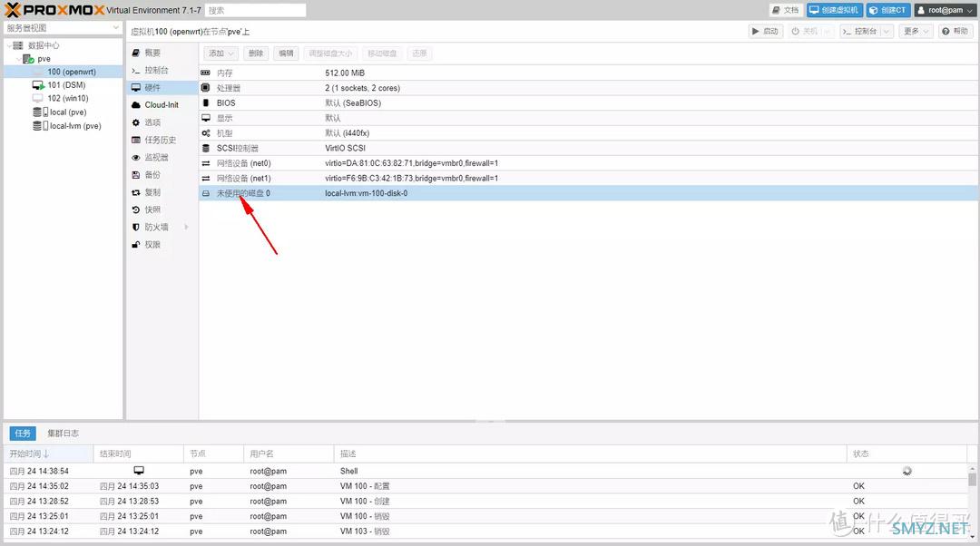The height and width of the screenshot is (546, 980).
Task: Select local (pve) storage
Action: point(67,112)
